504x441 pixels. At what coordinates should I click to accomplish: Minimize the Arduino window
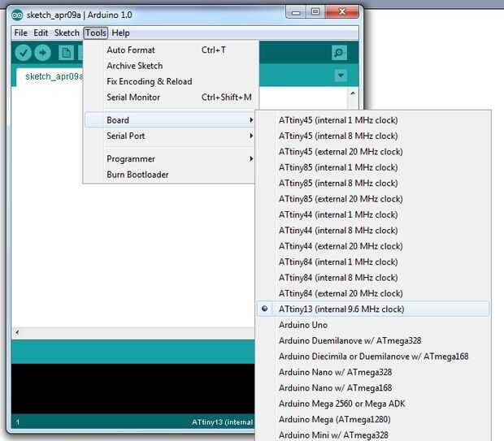tap(296, 12)
